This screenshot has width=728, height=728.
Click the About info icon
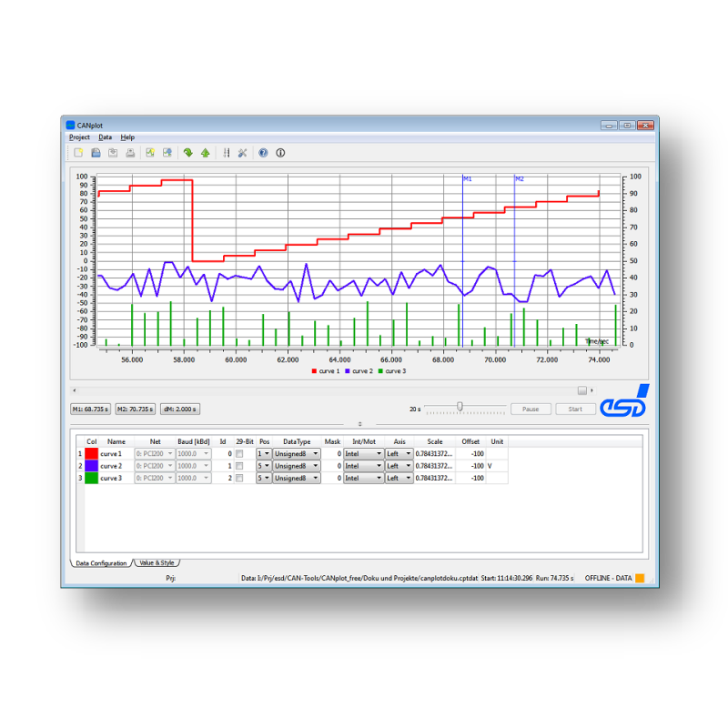[280, 153]
